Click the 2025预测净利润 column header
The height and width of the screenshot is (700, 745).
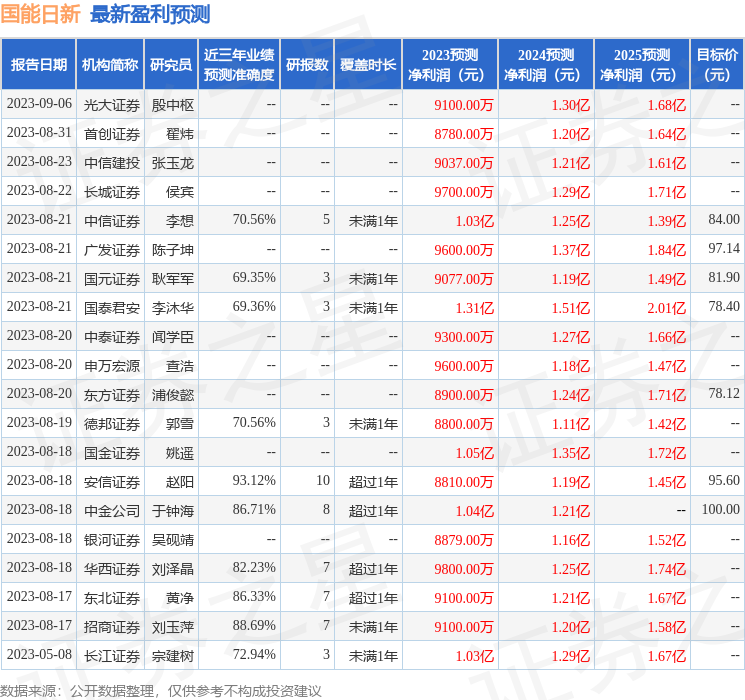642,65
